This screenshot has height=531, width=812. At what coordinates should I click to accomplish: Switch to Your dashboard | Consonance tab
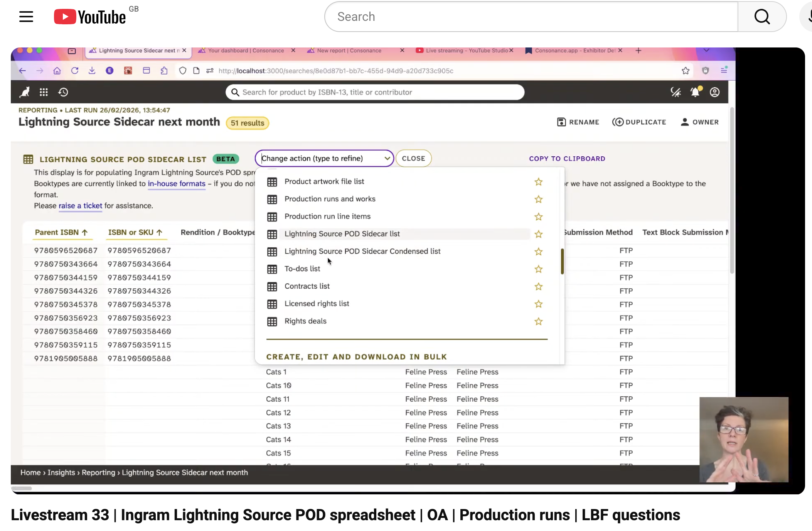pyautogui.click(x=246, y=51)
